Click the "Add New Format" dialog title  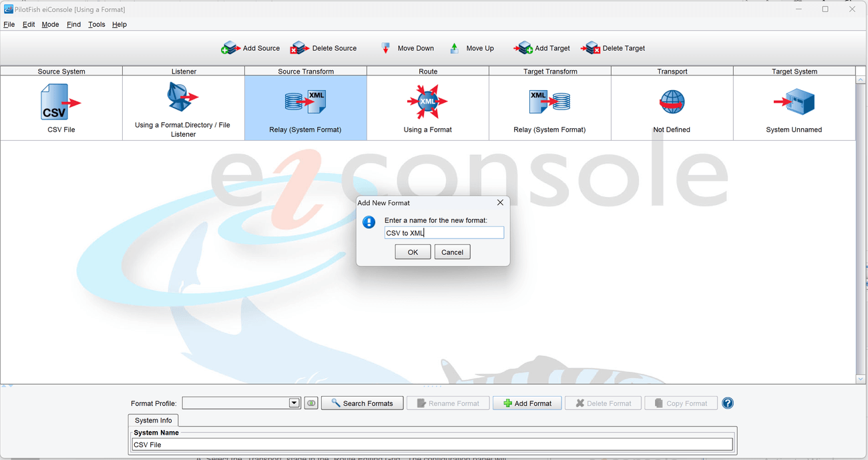384,202
